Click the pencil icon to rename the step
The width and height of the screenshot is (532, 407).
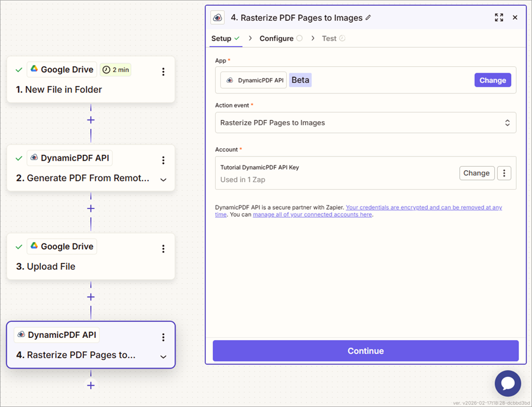click(x=368, y=18)
